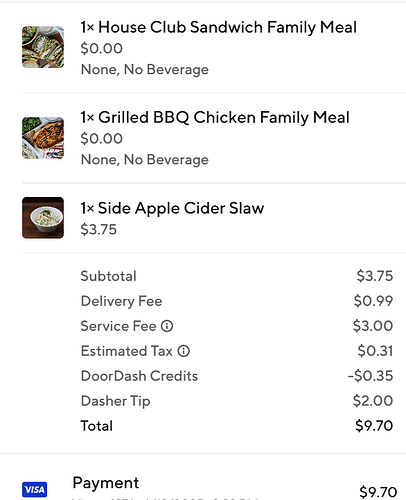
Task: Click the Subtotal amount $3.75
Action: 375,276
